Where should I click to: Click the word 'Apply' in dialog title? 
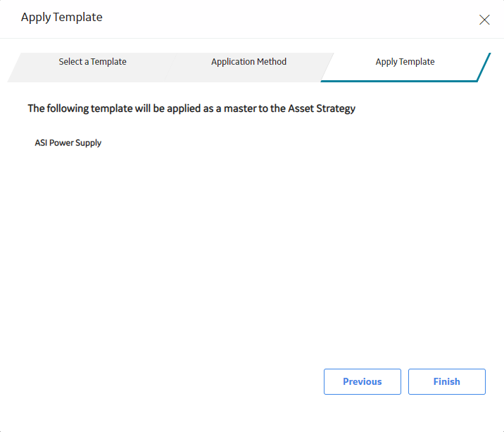[36, 18]
